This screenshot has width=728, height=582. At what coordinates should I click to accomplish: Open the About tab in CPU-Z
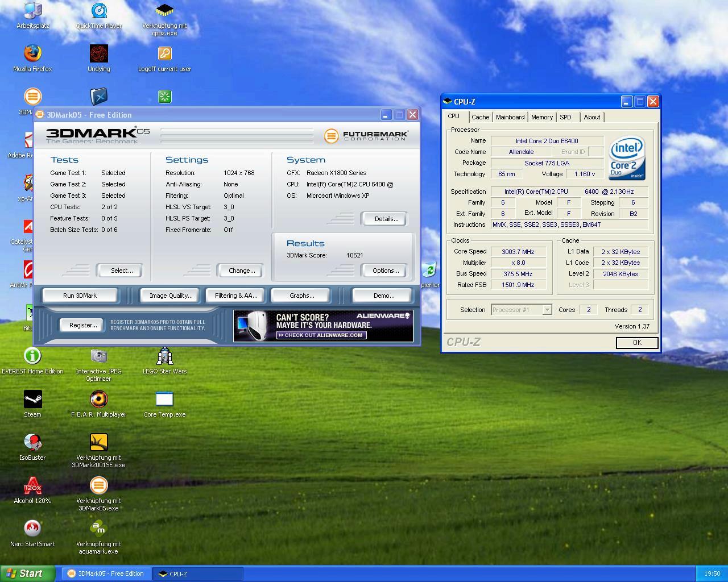tap(592, 117)
